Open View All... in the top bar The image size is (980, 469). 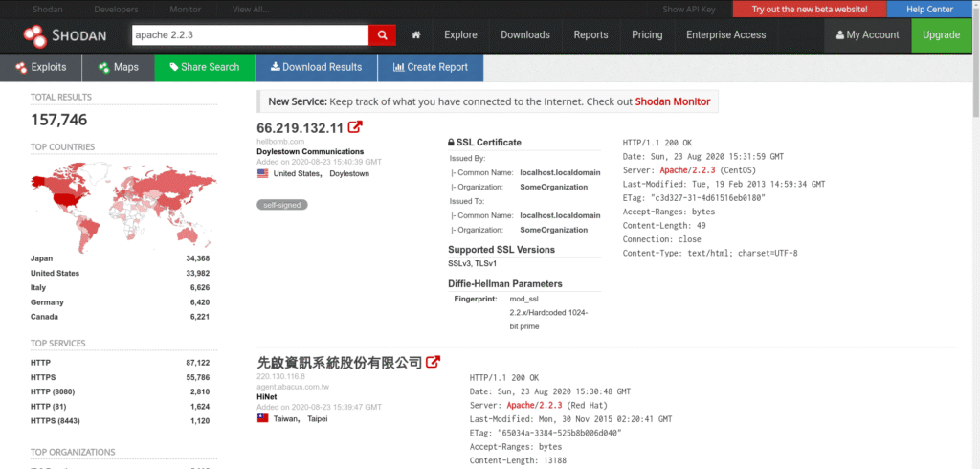pos(251,10)
